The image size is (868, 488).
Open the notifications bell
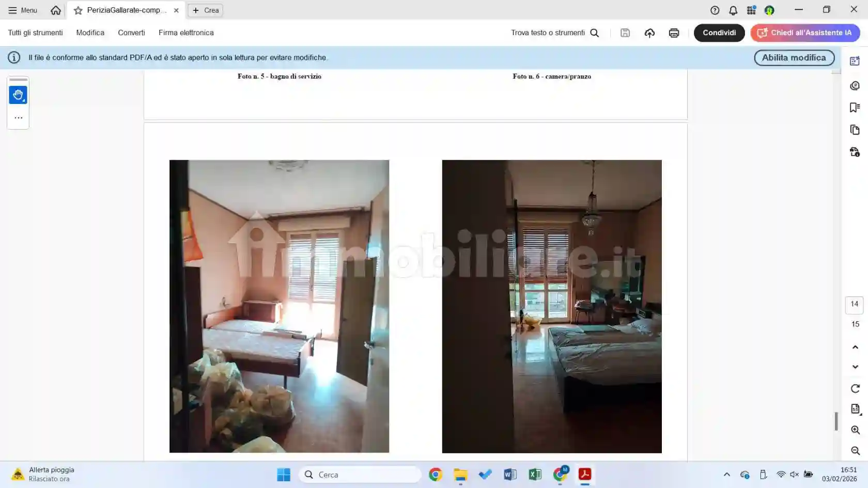(x=733, y=10)
